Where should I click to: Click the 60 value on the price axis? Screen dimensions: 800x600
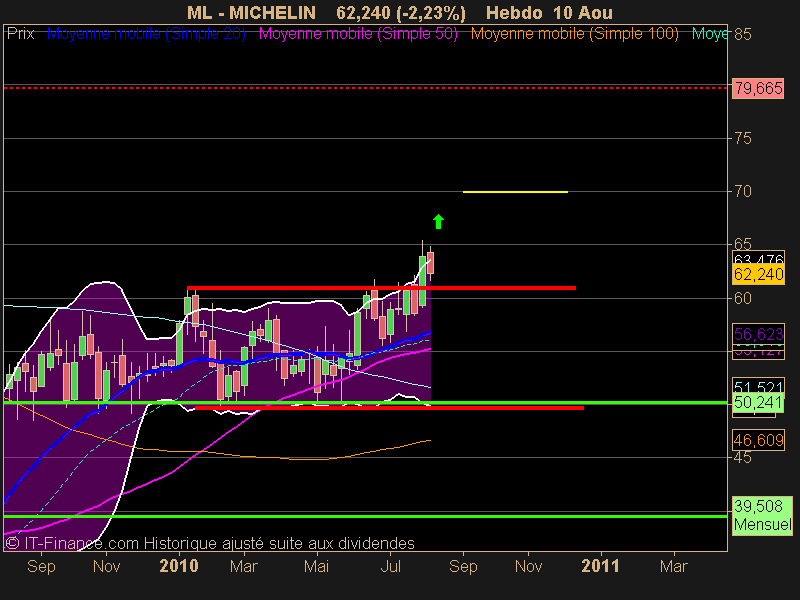click(x=743, y=298)
